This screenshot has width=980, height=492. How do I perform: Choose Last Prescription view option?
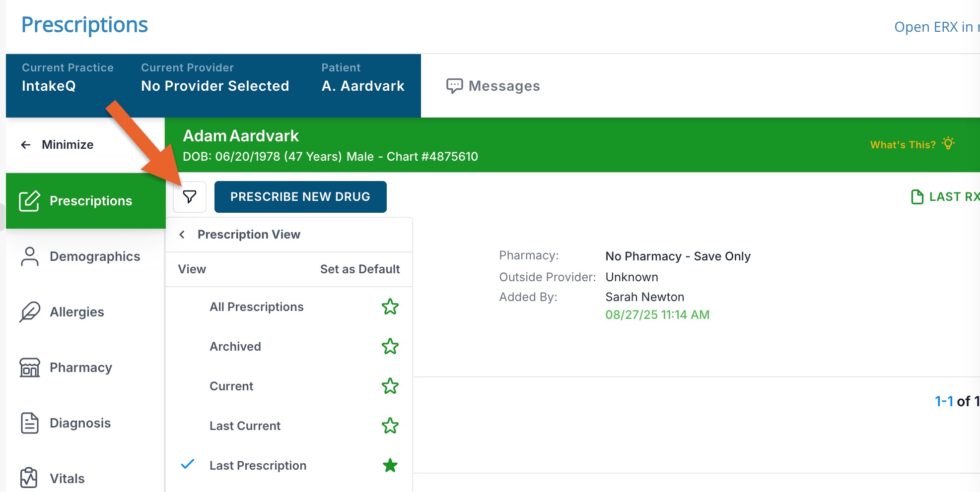[x=258, y=466]
